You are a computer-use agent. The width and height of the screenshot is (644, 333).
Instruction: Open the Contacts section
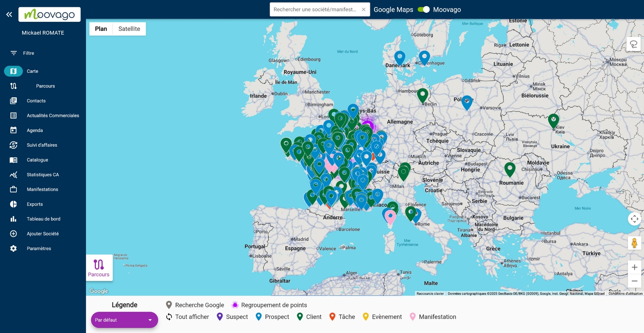[36, 101]
